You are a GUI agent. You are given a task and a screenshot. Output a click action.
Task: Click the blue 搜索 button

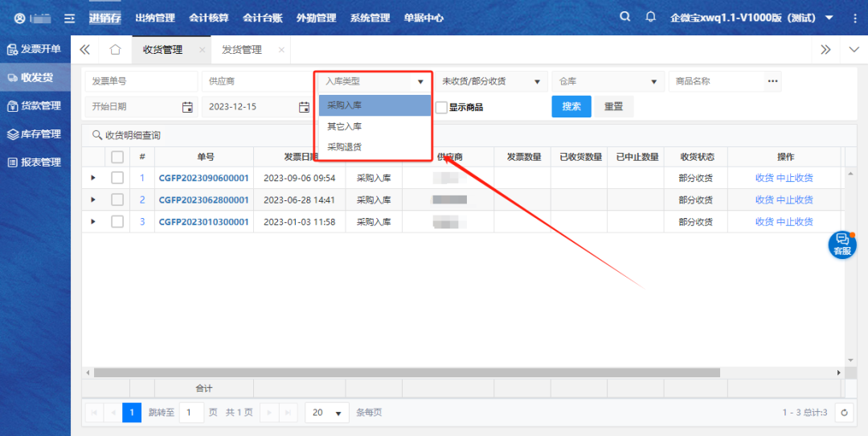click(571, 106)
